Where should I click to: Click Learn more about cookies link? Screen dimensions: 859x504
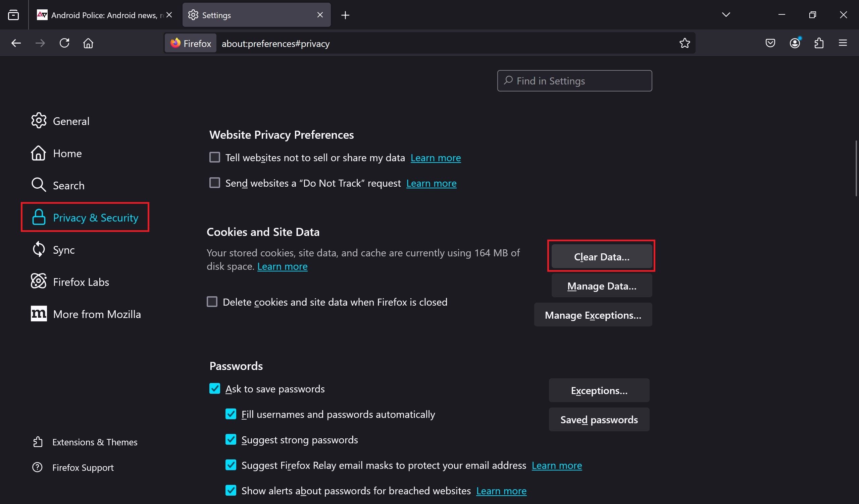click(x=282, y=266)
